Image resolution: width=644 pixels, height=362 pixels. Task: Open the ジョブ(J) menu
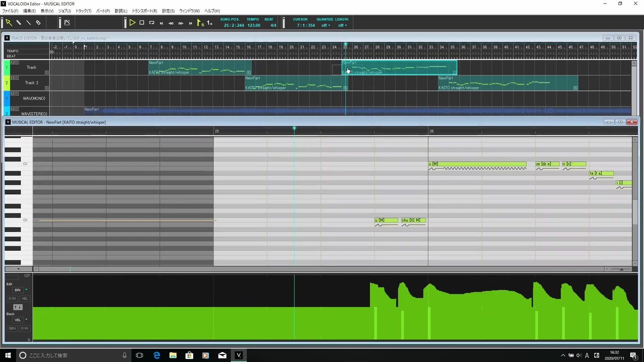pos(64,11)
